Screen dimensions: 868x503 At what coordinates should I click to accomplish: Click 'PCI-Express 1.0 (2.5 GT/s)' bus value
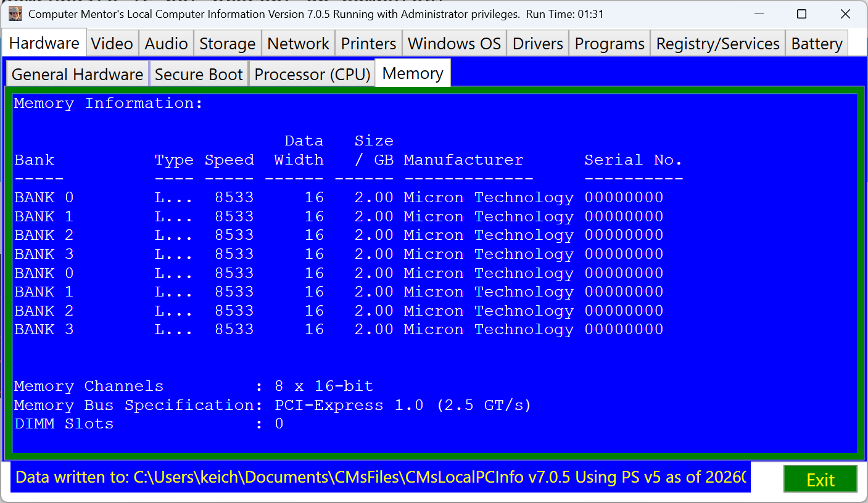coord(403,406)
